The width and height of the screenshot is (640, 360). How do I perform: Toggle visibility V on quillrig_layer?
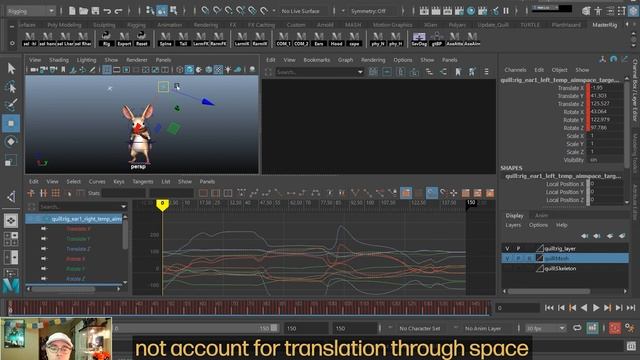click(507, 248)
